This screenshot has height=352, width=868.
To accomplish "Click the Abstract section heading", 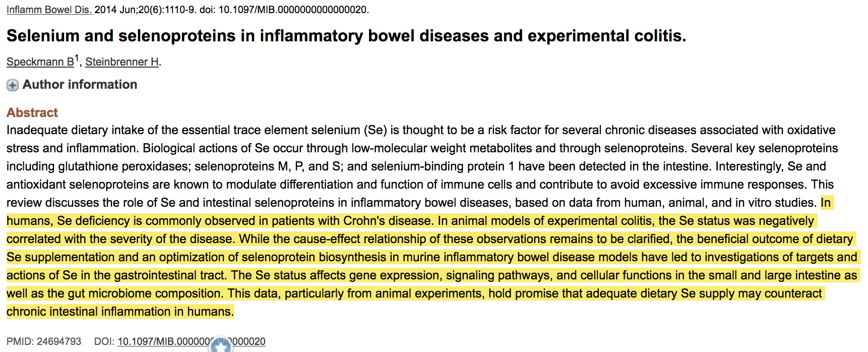I will click(32, 112).
